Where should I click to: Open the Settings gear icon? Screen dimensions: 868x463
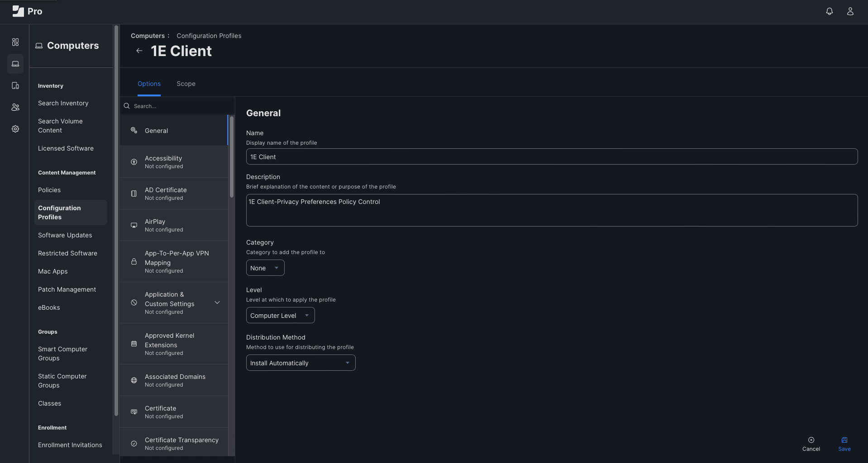[15, 129]
